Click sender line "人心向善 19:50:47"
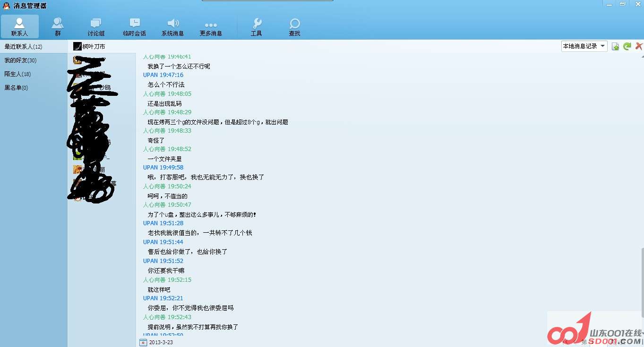The height and width of the screenshot is (347, 644). click(x=167, y=205)
